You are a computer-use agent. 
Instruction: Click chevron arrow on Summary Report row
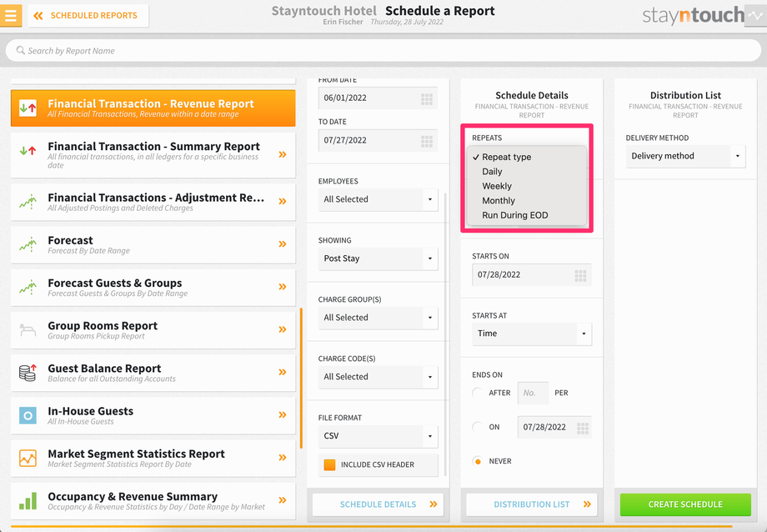click(x=283, y=154)
